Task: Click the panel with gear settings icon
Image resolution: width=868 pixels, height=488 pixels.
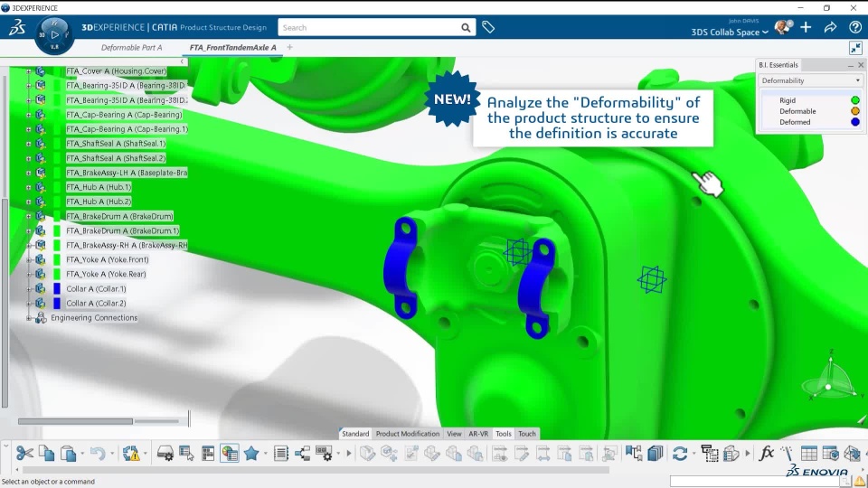Action: click(x=325, y=454)
